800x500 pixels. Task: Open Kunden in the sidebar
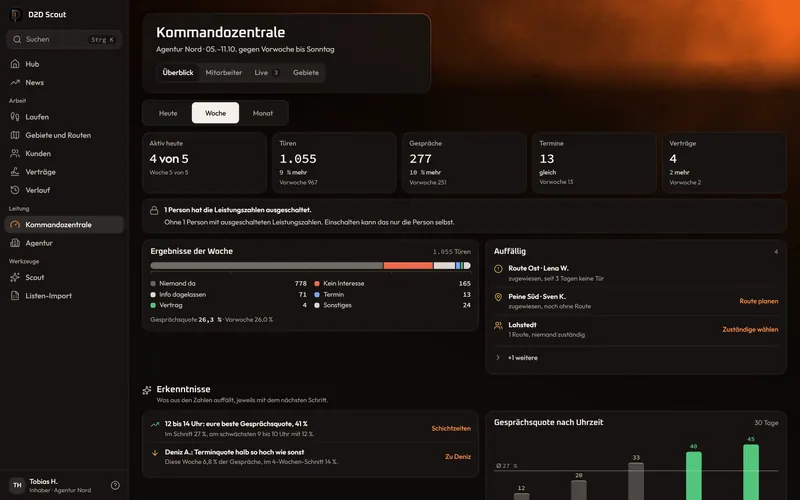pyautogui.click(x=64, y=154)
